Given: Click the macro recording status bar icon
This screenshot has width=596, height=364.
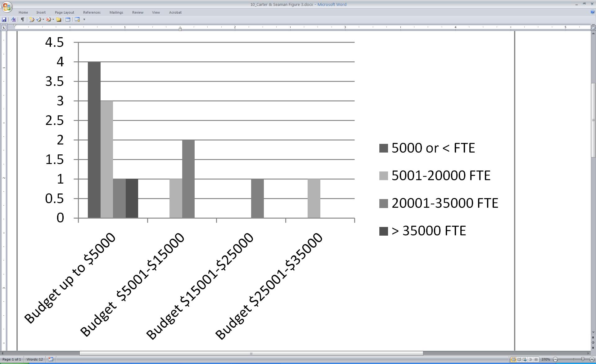Looking at the screenshot, I should click(51, 359).
